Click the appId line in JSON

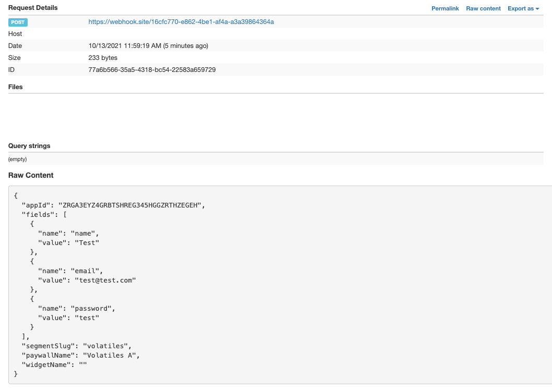tap(113, 205)
